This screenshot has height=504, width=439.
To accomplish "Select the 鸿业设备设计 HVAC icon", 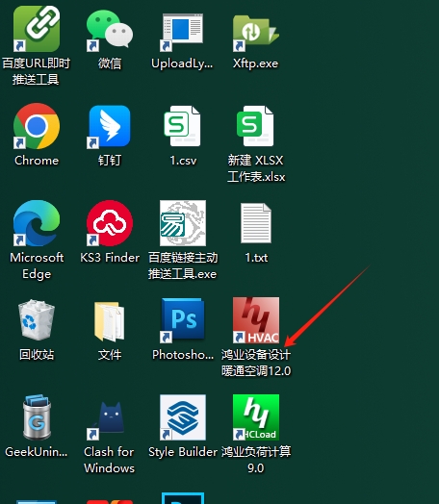I will (x=256, y=320).
